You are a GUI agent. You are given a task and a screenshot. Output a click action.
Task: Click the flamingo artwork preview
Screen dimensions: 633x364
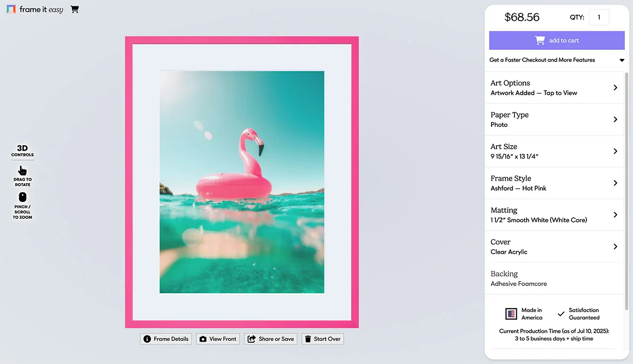[242, 182]
